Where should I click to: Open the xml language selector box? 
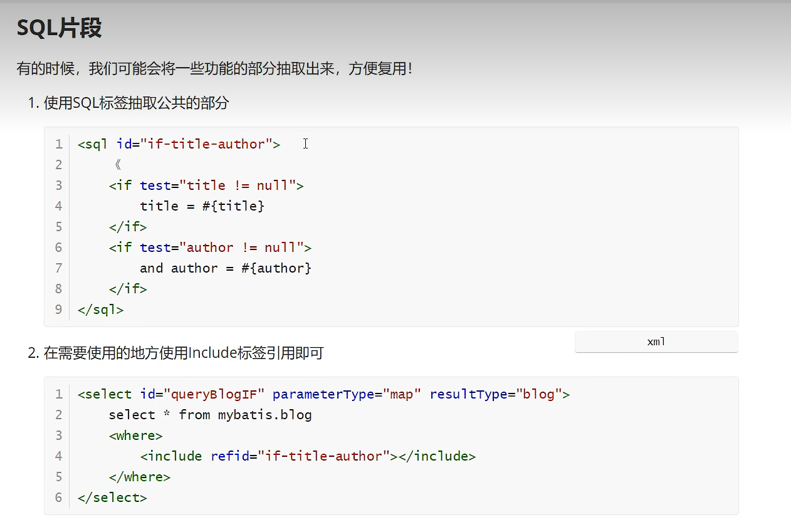point(656,342)
